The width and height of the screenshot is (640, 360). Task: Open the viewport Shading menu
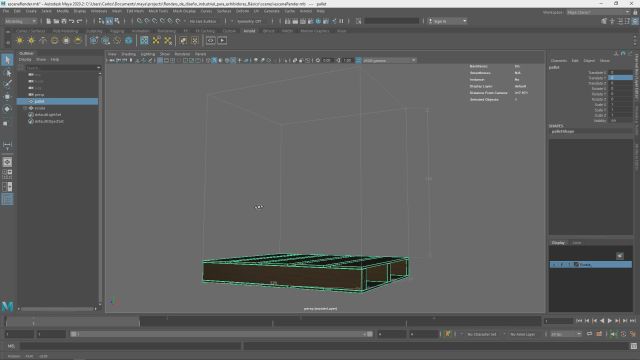click(x=129, y=54)
